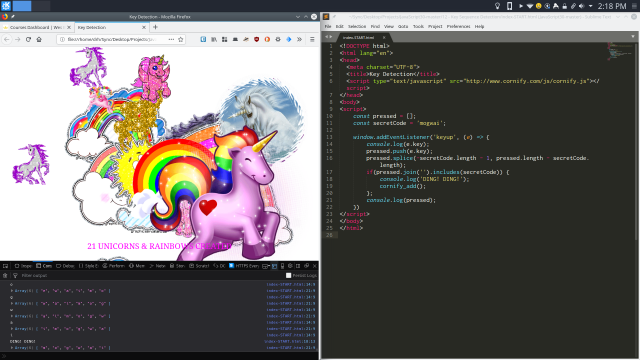Open the index-START.html:18 source link

click(x=289, y=341)
